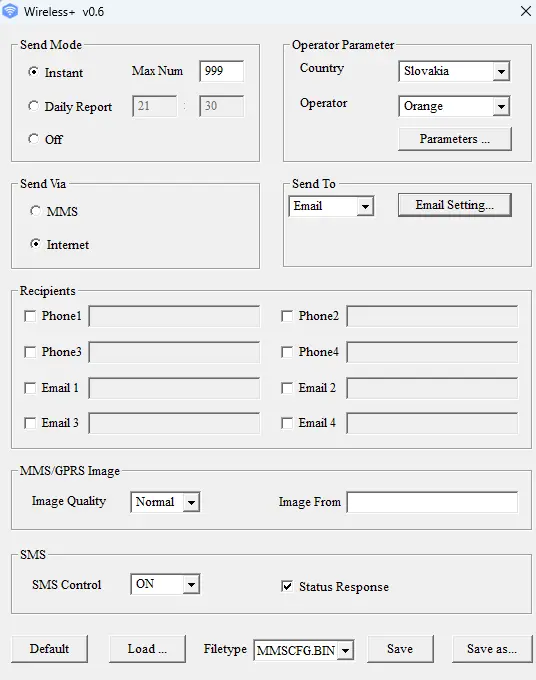Open the Filetype MMSCFG.BIN dropdown
The width and height of the screenshot is (536, 680).
tap(304, 650)
